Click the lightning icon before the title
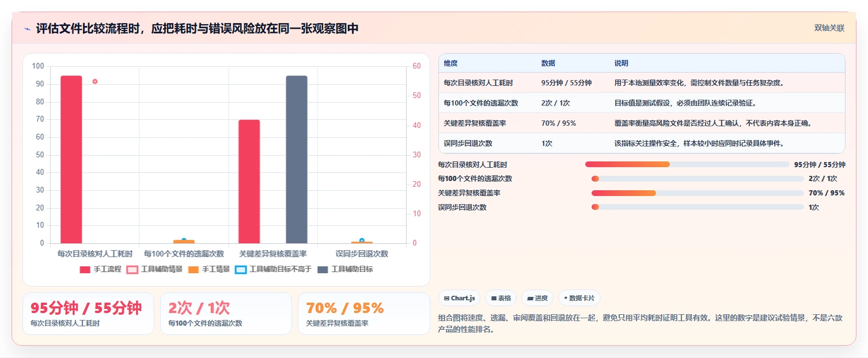The width and height of the screenshot is (868, 358). click(28, 29)
